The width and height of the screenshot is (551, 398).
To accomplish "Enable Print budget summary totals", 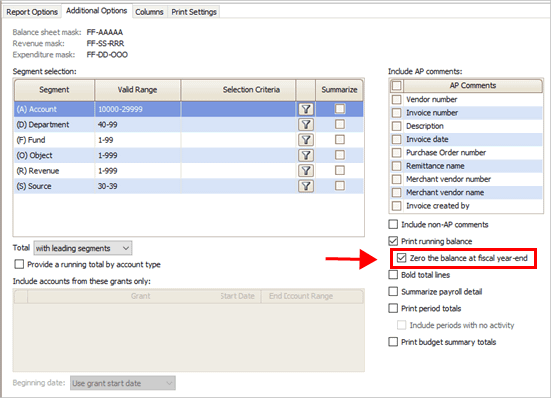I will 393,342.
